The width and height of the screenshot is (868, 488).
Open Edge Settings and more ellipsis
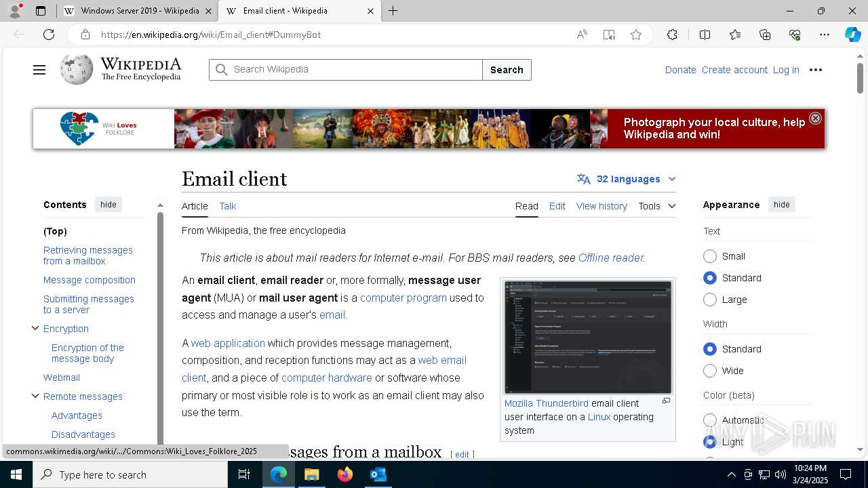click(825, 35)
